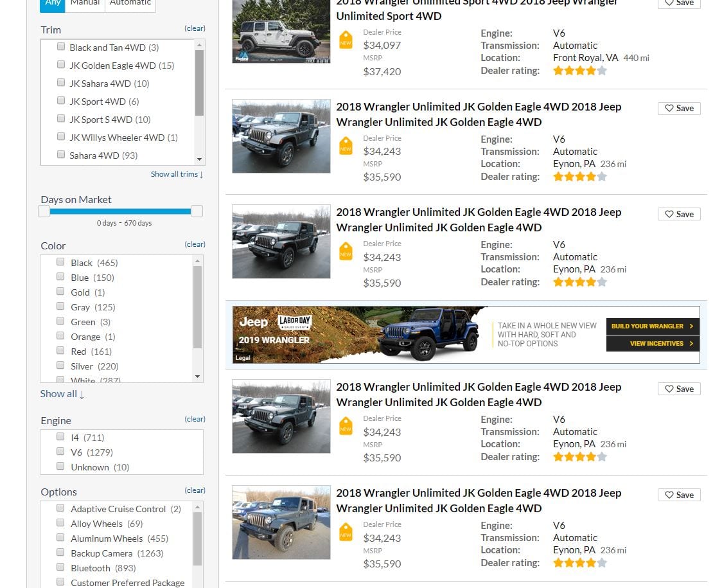Check the Silver color option
Screen dimensions: 722x588
(60, 365)
